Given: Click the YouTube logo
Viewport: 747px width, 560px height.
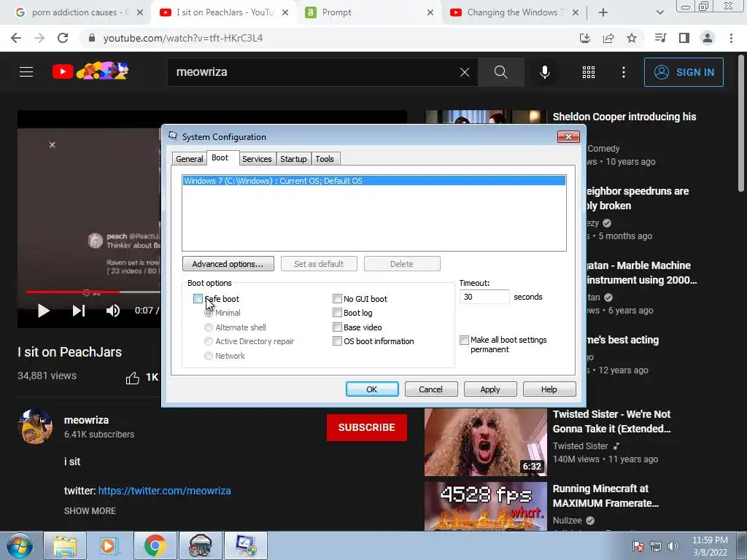Looking at the screenshot, I should tap(90, 71).
